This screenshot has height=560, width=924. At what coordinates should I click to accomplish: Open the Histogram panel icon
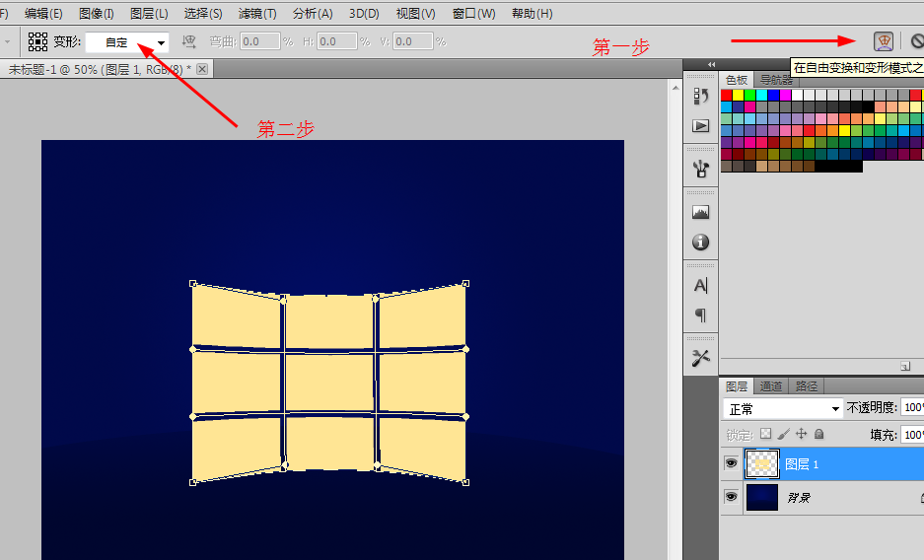click(x=701, y=212)
